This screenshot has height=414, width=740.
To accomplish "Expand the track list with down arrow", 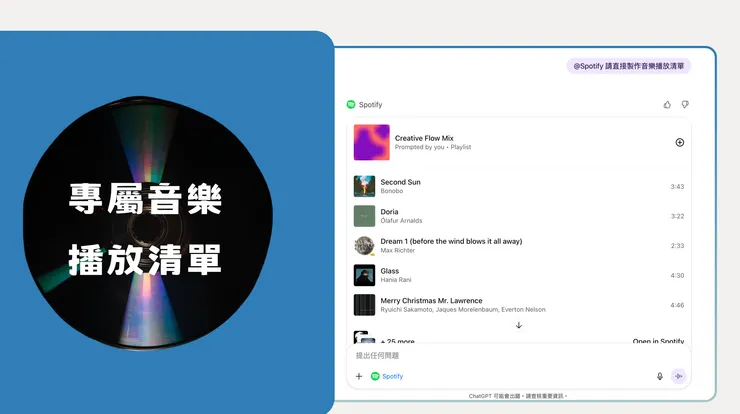I will (x=519, y=325).
